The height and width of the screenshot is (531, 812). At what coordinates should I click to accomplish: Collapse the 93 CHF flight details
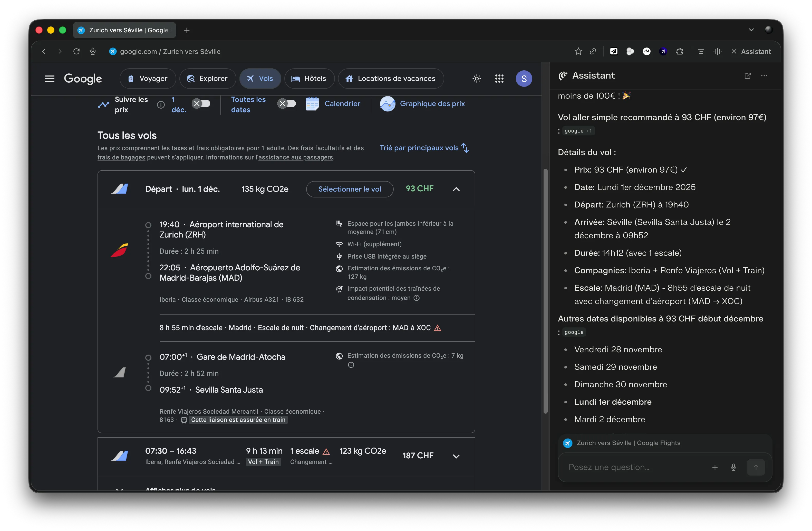(456, 189)
